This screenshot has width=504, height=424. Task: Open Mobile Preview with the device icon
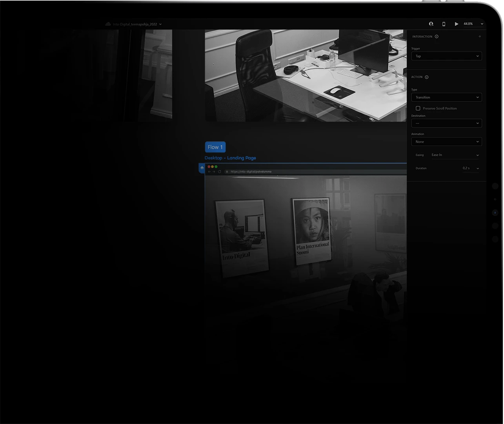[x=444, y=24]
